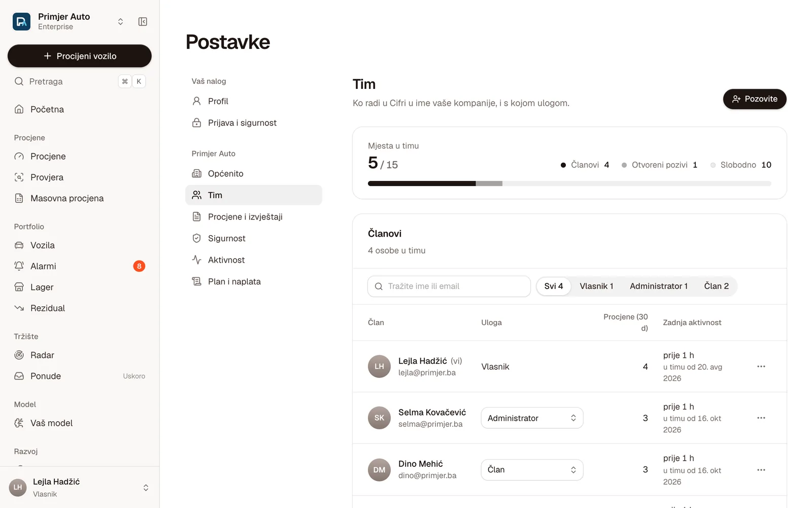Open Rezidual trend icon

pyautogui.click(x=19, y=308)
